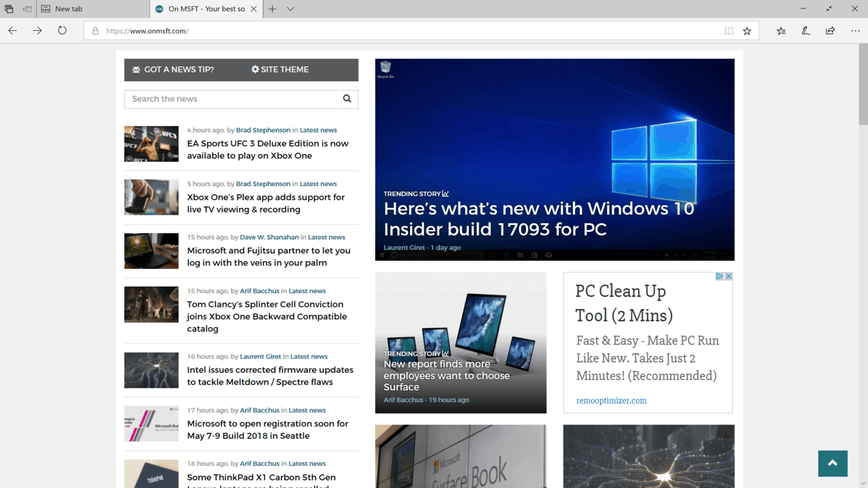Open Build 2018 article thumbnail
Viewport: 868px width, 488px height.
tap(151, 424)
